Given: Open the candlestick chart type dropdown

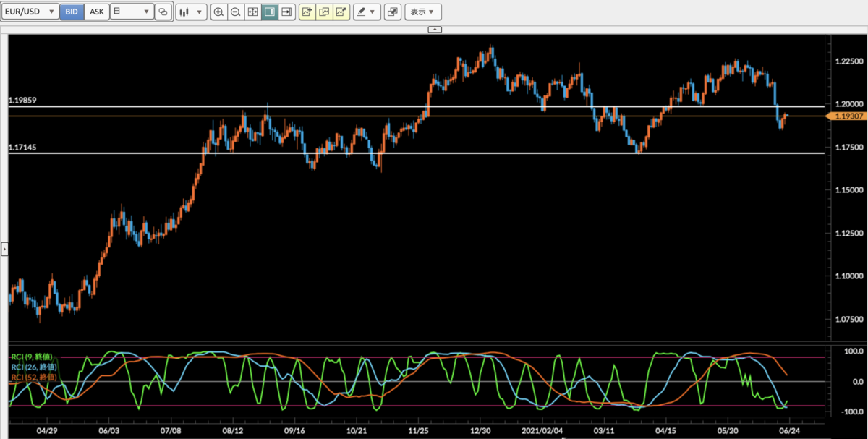Looking at the screenshot, I should coord(191,12).
